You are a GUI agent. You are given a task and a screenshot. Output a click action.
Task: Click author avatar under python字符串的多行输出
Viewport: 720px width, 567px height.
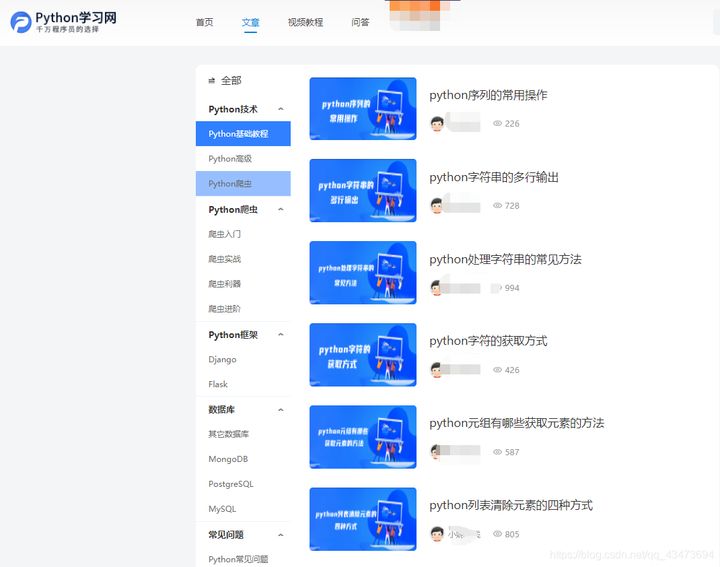437,206
